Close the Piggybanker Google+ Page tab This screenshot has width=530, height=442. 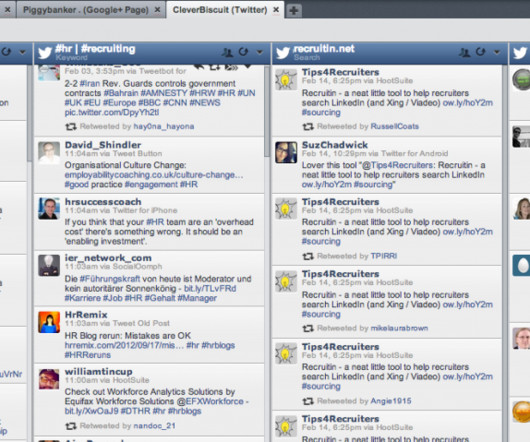pos(157,10)
